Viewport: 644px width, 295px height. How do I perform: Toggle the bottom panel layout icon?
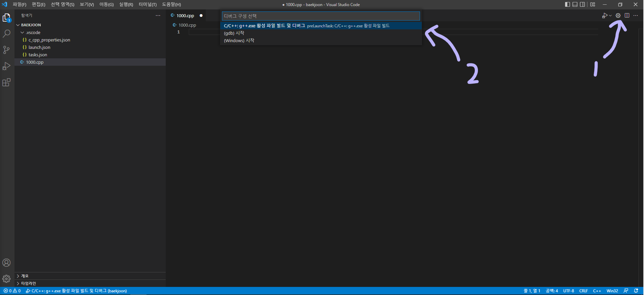[x=575, y=4]
